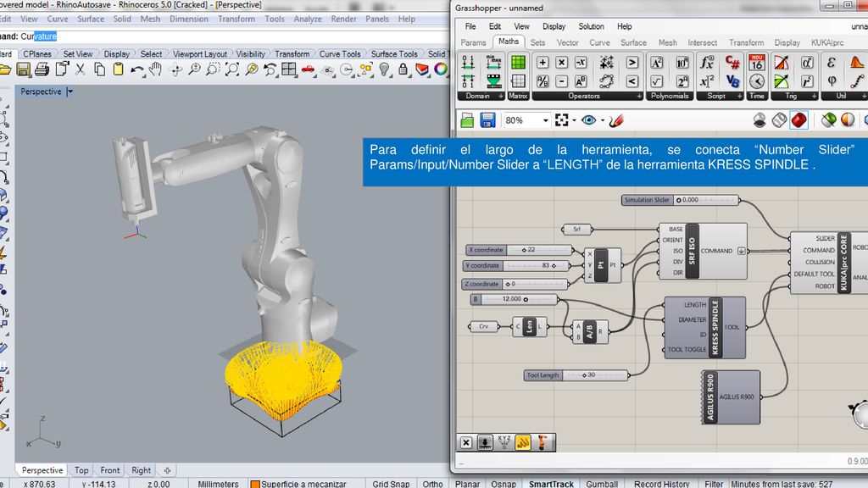Open the zoom extents dropdown arrow in Grasshopper
The image size is (868, 488).
(x=574, y=120)
